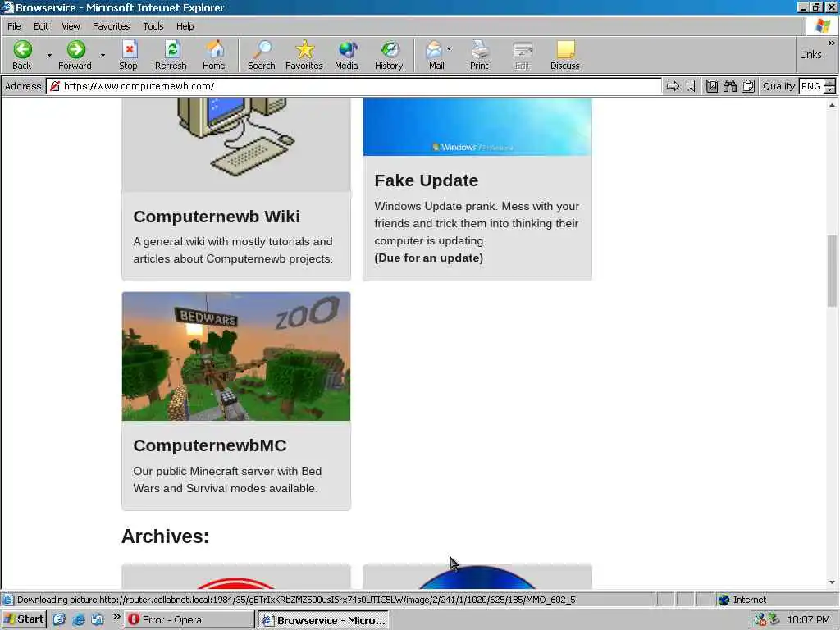This screenshot has height=630, width=840.
Task: Click the taskbar clock showing 10:07 PM
Action: 808,620
